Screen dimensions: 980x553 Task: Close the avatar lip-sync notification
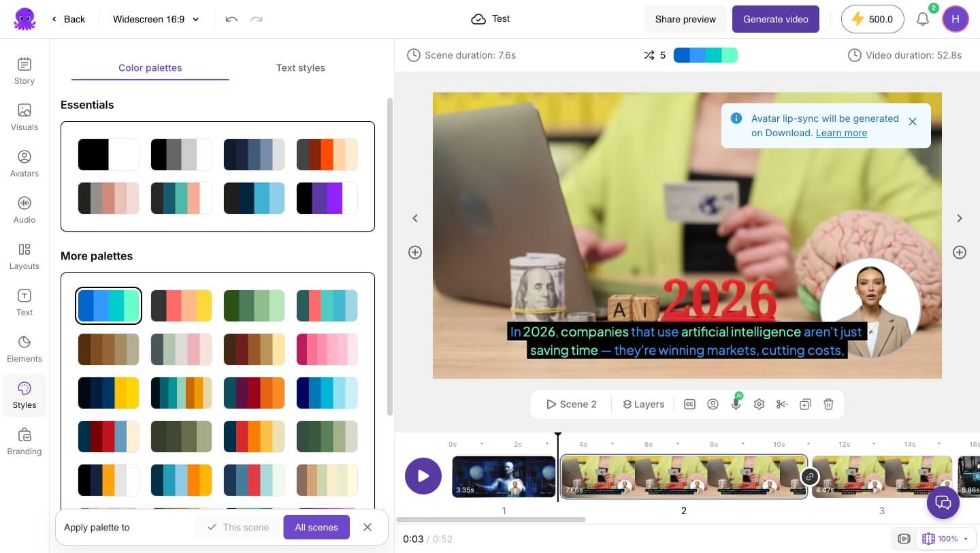913,121
